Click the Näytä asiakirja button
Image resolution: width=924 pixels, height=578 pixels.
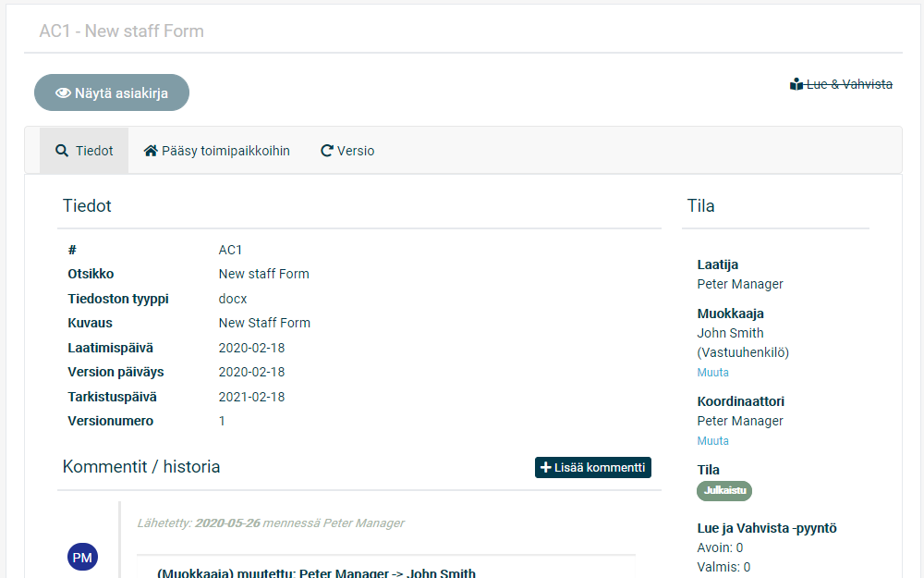click(x=112, y=92)
